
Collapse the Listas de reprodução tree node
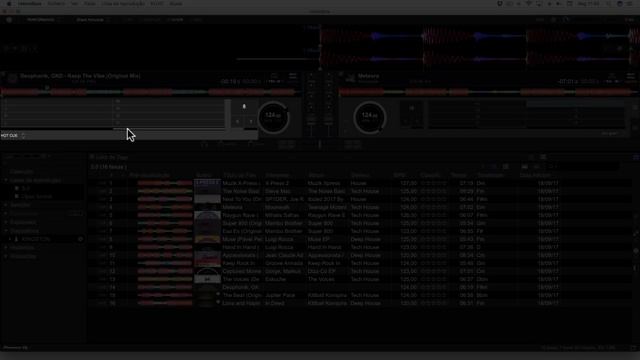point(6,180)
